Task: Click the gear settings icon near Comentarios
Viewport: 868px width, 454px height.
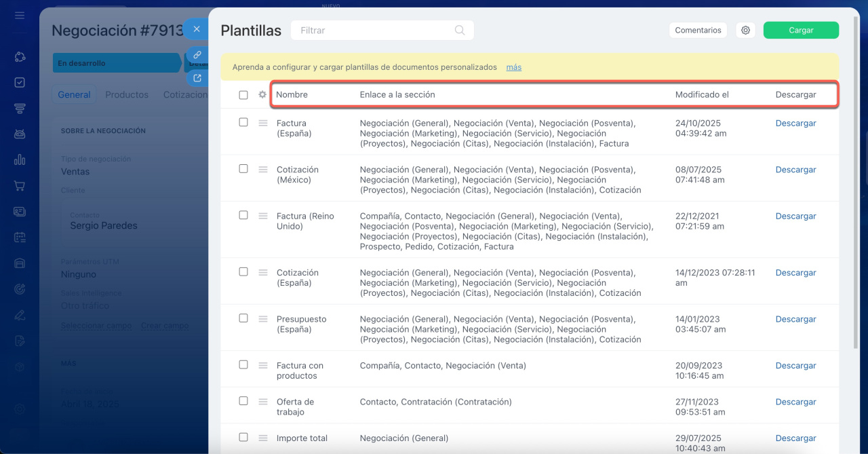Action: click(745, 31)
